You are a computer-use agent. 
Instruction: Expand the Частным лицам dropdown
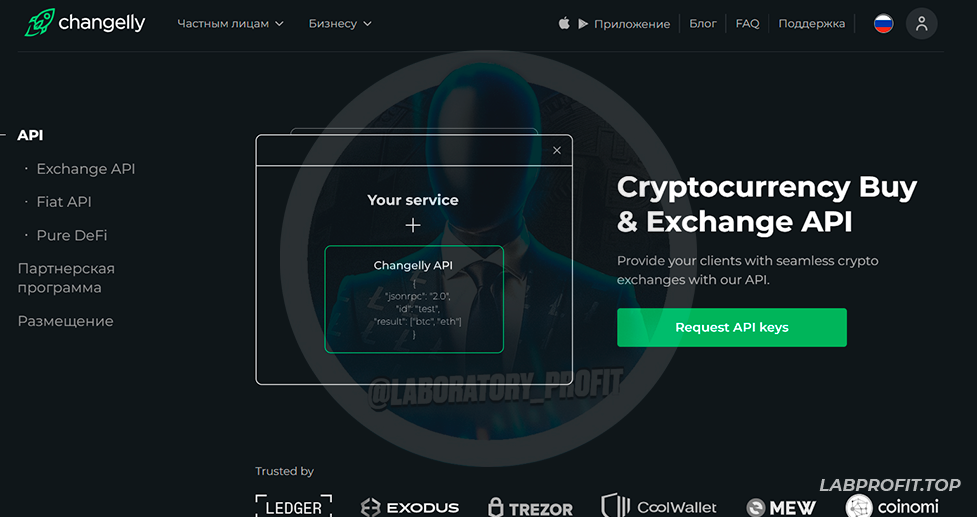[x=231, y=24]
